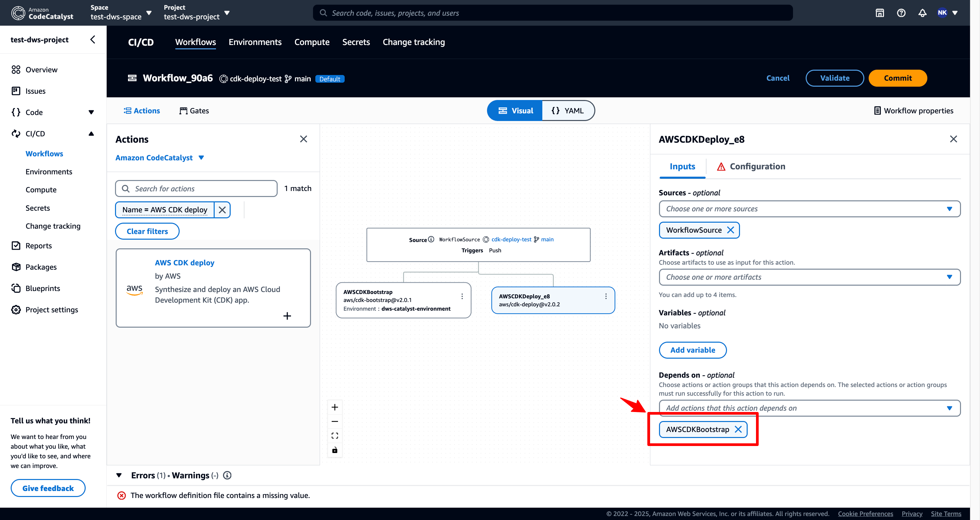Click the Errors and Warnings info icon
The height and width of the screenshot is (520, 980).
tap(227, 475)
